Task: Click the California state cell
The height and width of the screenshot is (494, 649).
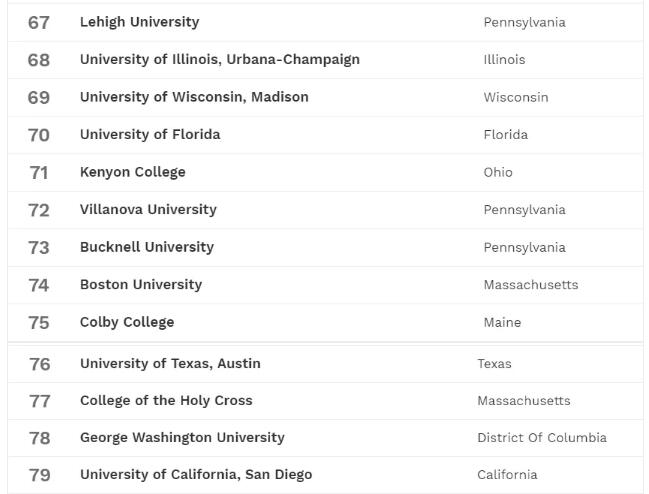Action: coord(507,475)
